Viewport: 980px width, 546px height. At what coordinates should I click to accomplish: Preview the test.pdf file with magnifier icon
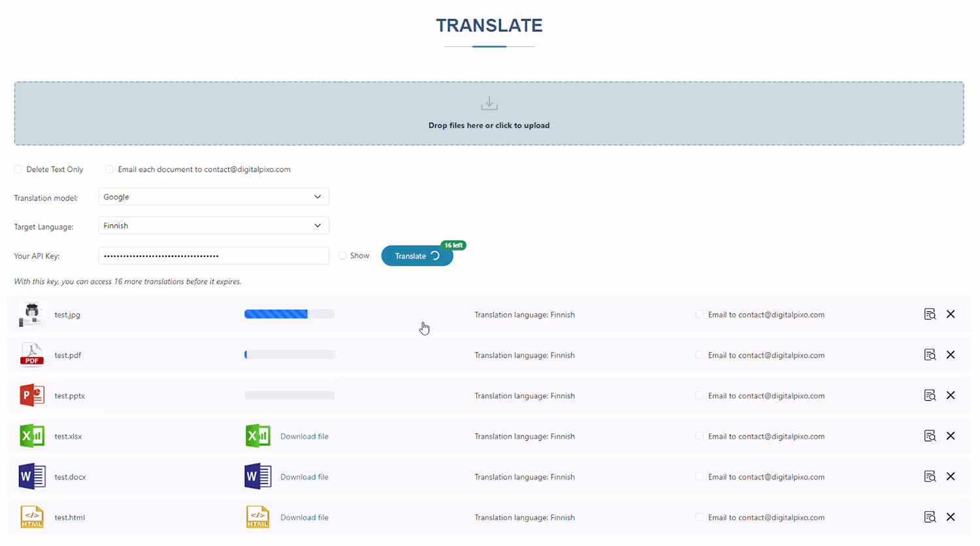[930, 355]
